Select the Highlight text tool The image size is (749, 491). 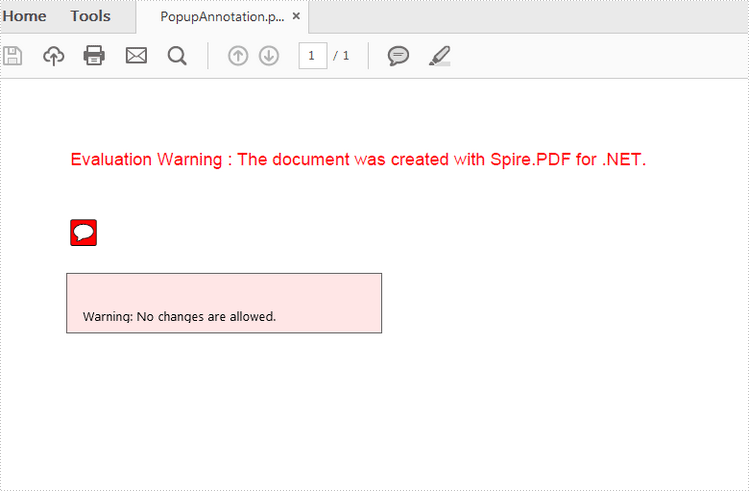pos(439,56)
